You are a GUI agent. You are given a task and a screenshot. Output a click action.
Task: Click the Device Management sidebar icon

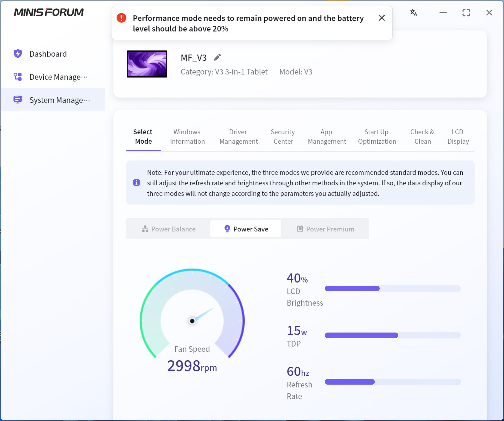(x=18, y=77)
